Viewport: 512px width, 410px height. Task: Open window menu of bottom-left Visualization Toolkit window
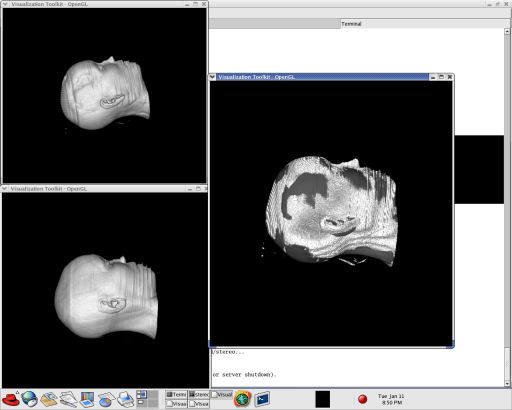pyautogui.click(x=4, y=189)
